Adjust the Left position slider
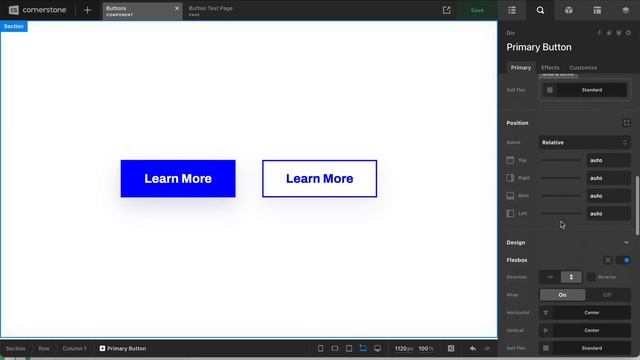Screen dimensions: 640x360 [560, 213]
